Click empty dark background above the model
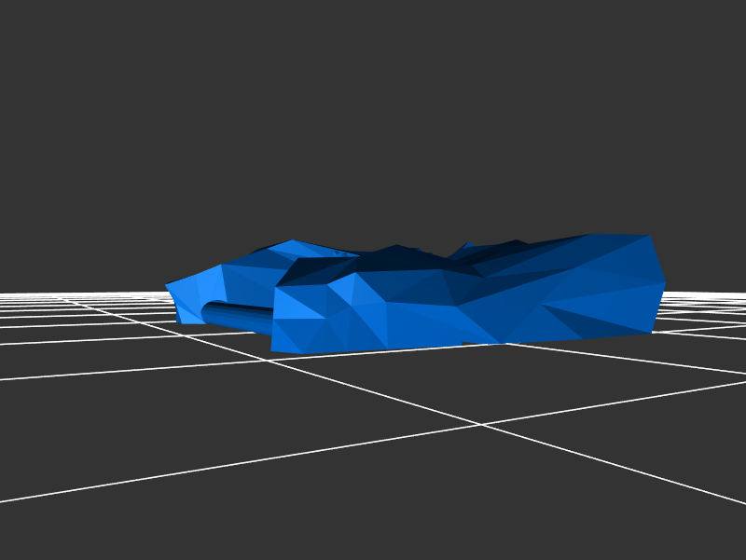The image size is (746, 560). [373, 112]
